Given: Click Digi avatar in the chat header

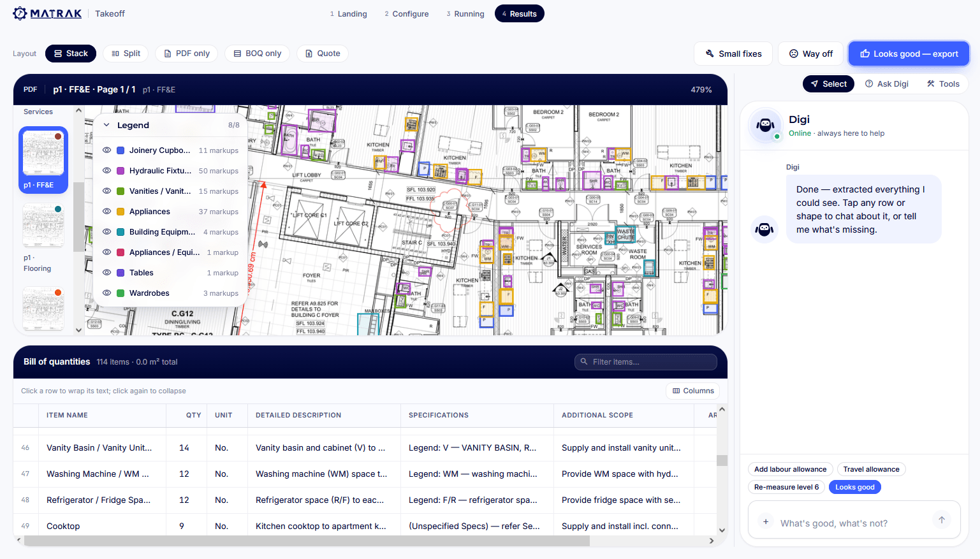Looking at the screenshot, I should 765,125.
